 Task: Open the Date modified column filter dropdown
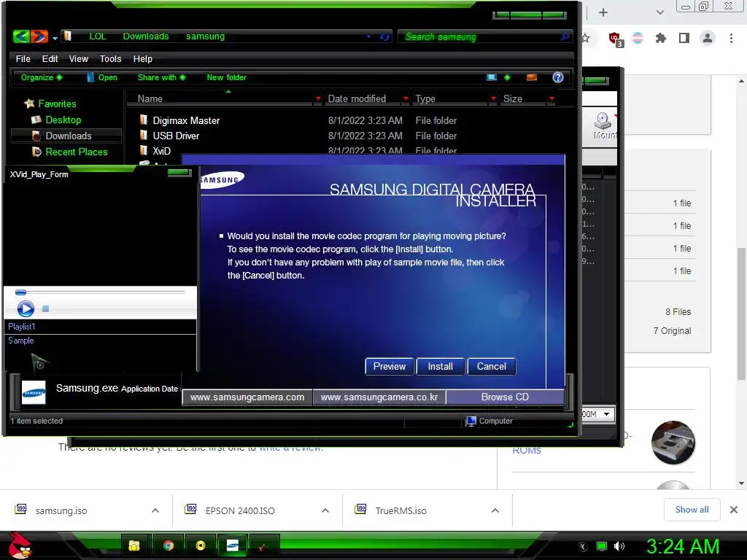[406, 98]
